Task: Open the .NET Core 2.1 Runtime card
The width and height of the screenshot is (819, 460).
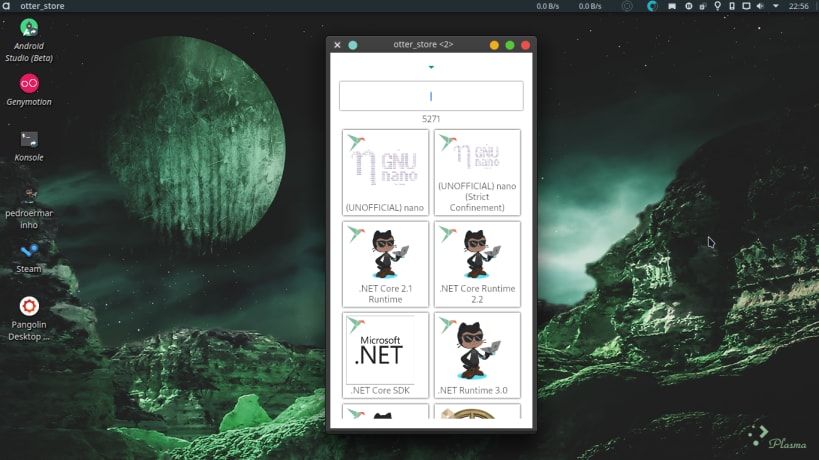Action: click(385, 264)
